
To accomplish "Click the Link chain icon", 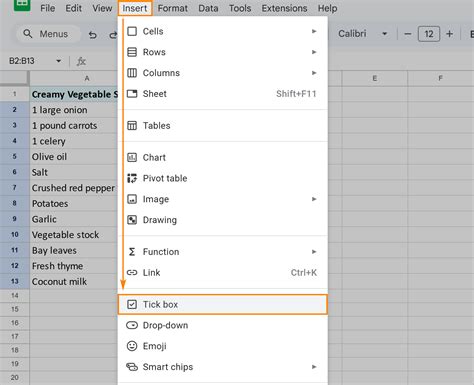I will (132, 273).
